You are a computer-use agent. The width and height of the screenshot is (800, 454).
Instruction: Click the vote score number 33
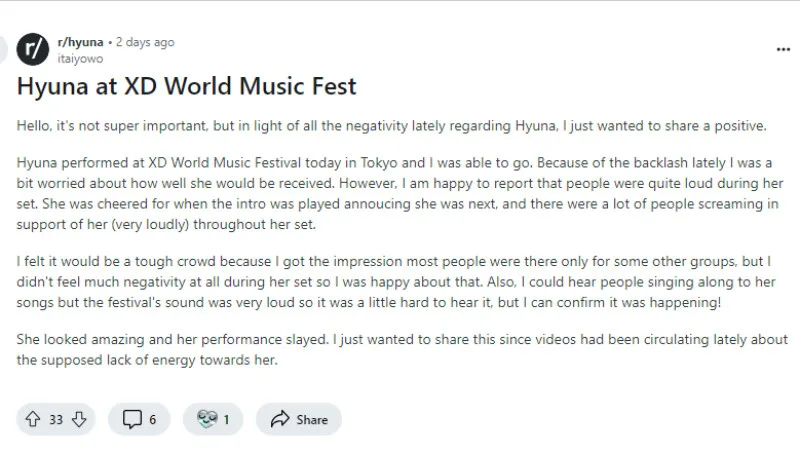coord(56,420)
